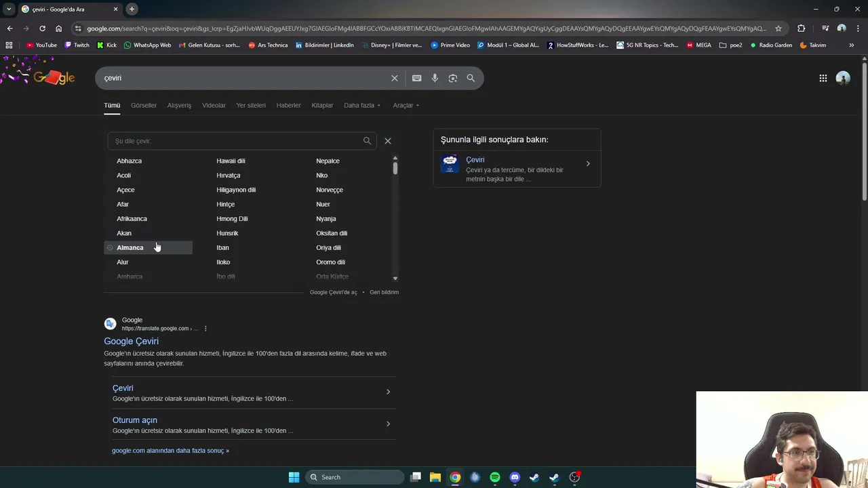Expand the Daha fazla dropdown
Screen dimensions: 868x488
click(x=362, y=105)
